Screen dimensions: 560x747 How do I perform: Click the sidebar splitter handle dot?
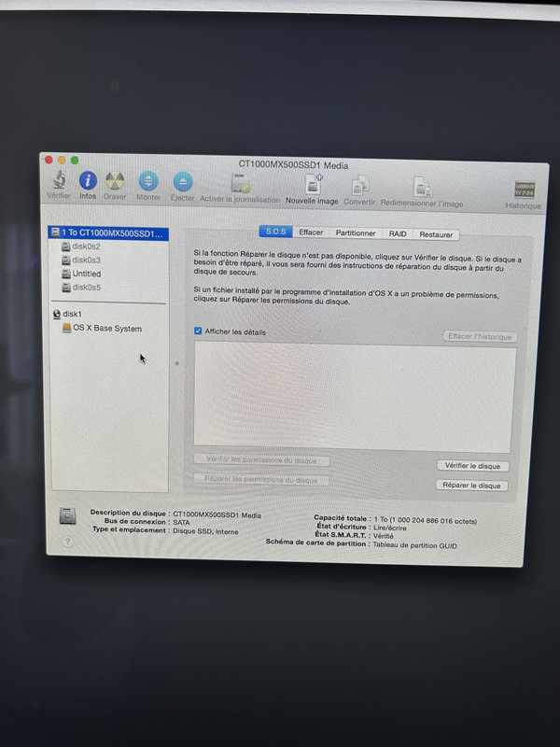pos(177,363)
